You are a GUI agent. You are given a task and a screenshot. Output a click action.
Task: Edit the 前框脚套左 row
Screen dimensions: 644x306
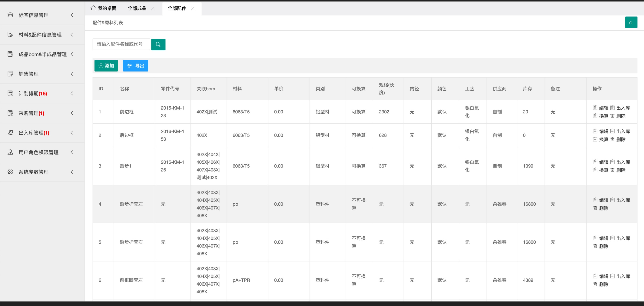pos(601,276)
